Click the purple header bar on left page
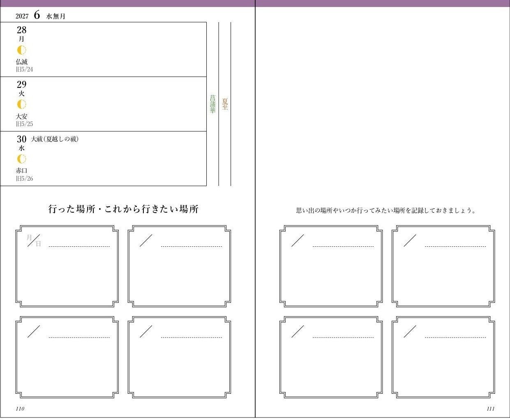Image resolution: width=510 pixels, height=420 pixels. tap(127, 3)
